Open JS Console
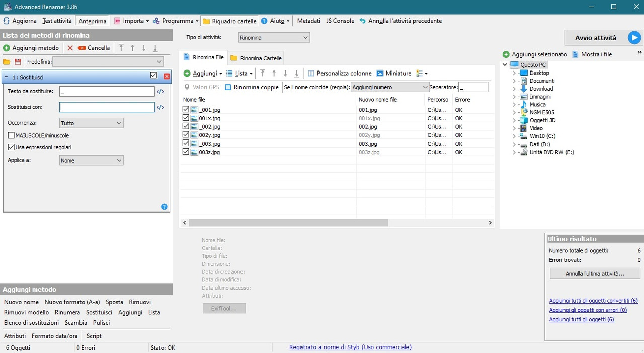Screen dimensions: 644x353 (x=340, y=21)
